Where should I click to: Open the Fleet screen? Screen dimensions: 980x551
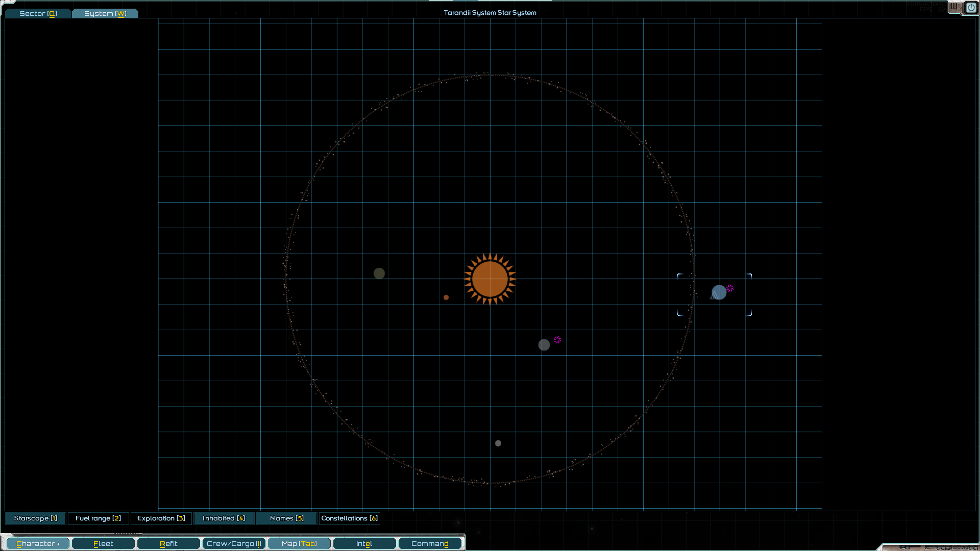click(x=103, y=544)
